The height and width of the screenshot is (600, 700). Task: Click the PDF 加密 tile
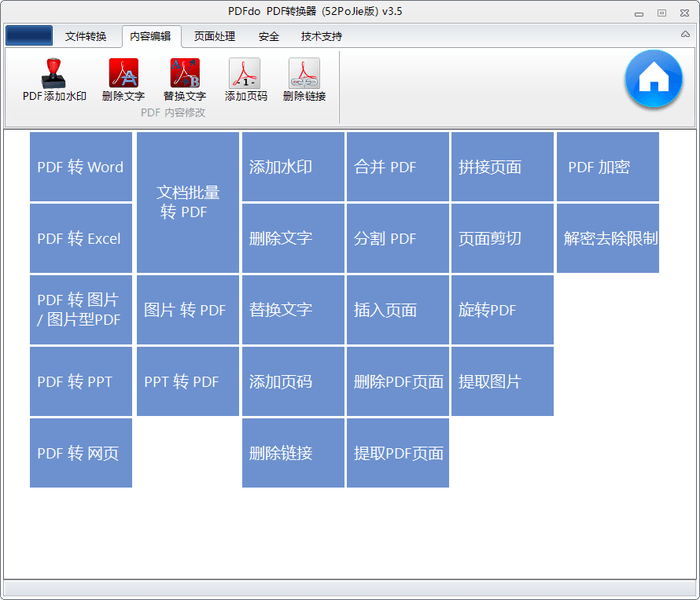(607, 167)
